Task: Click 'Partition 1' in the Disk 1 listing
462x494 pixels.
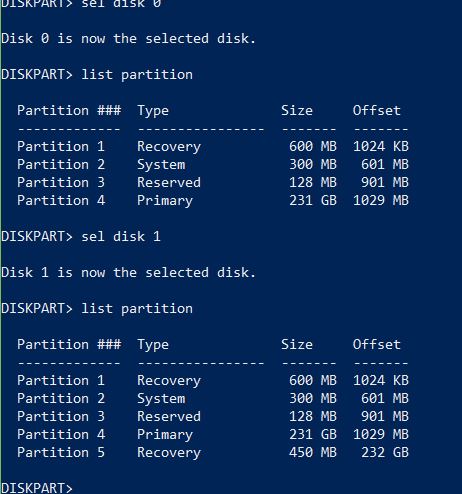Action: tap(61, 380)
